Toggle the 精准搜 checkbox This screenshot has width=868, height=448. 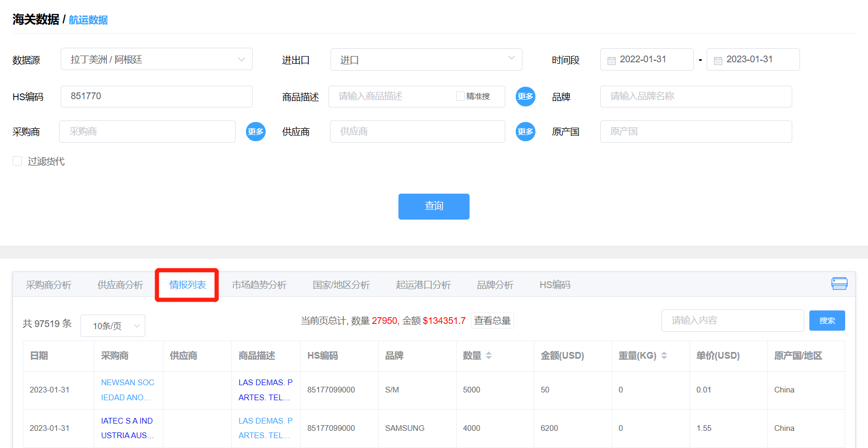(x=460, y=96)
